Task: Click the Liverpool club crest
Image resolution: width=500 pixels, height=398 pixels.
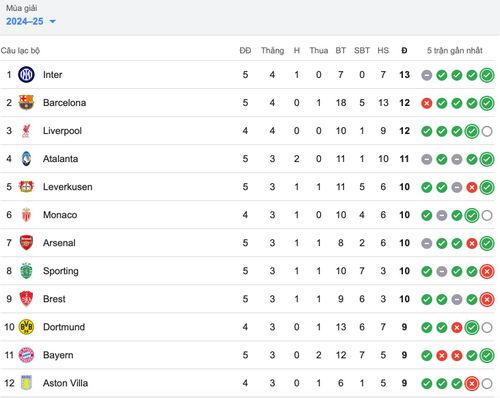Action: [26, 131]
